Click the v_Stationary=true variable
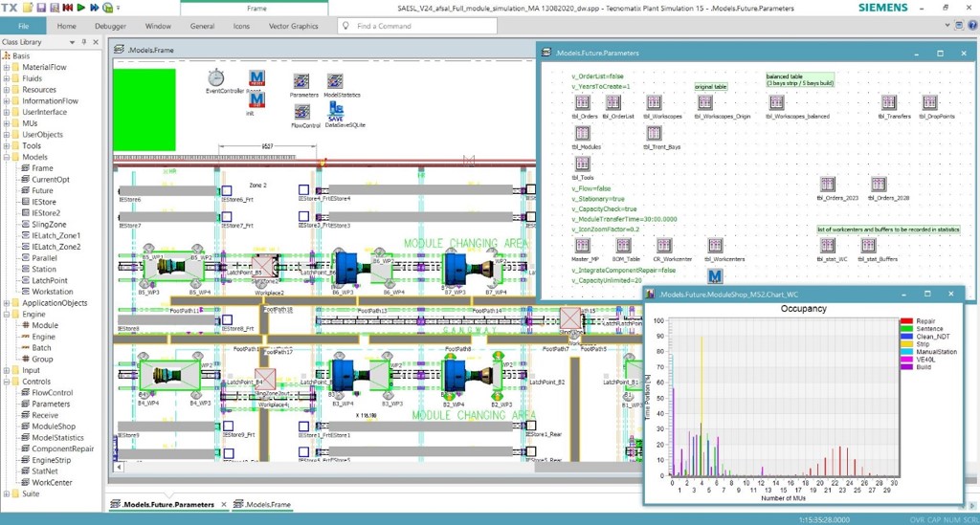 click(598, 199)
